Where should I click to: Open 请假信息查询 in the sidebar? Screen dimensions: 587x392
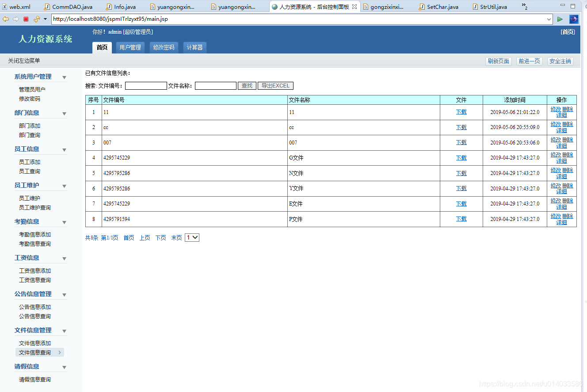click(x=35, y=380)
